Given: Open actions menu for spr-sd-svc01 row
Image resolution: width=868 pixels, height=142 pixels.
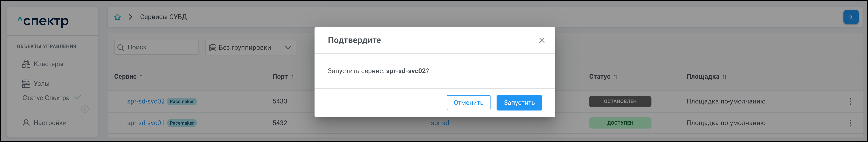Looking at the screenshot, I should (850, 123).
